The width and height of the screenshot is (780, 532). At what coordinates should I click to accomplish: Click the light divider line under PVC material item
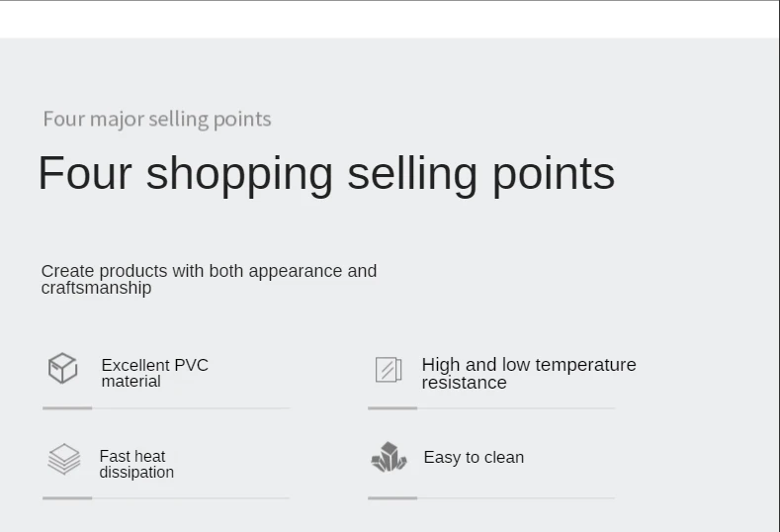[191, 408]
